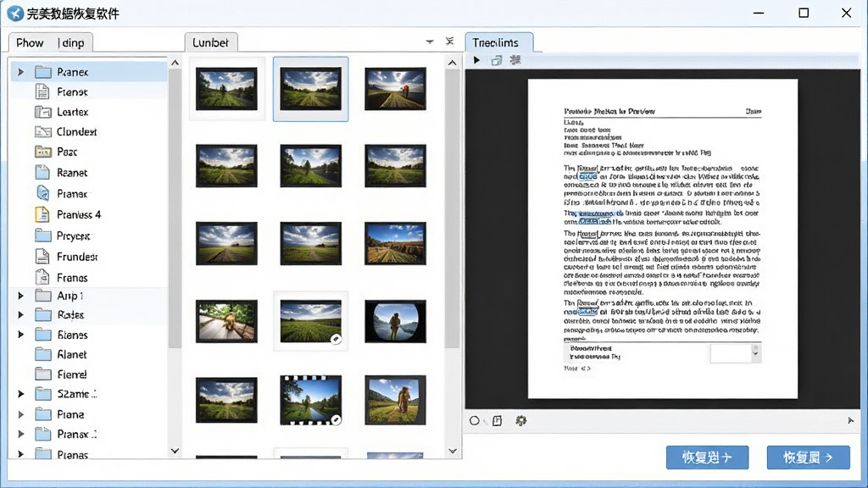This screenshot has width=868, height=488.
Task: Click the folder tree scrollbar thumb
Action: [175, 209]
